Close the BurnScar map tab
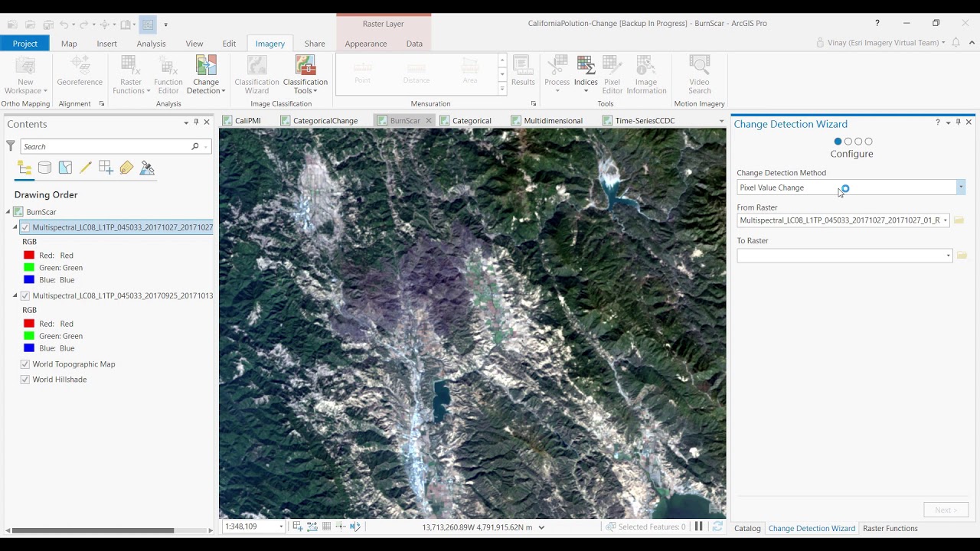The image size is (980, 551). pyautogui.click(x=429, y=121)
